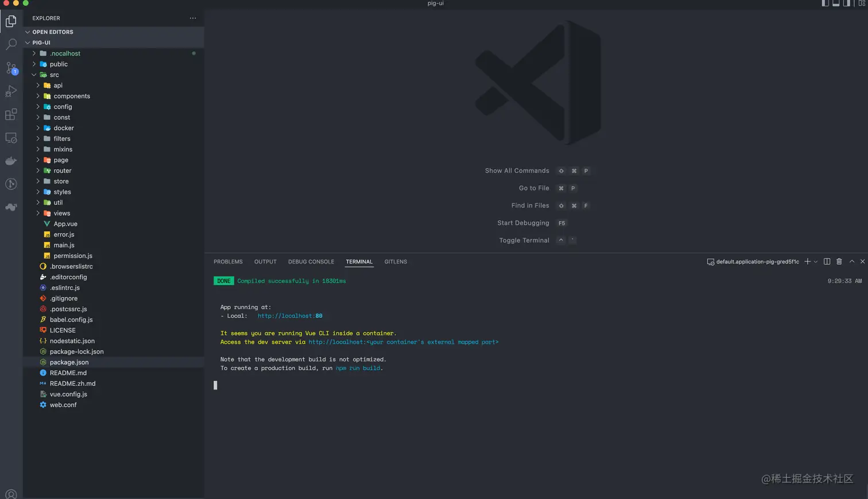Image resolution: width=868 pixels, height=499 pixels.
Task: Expand the store folder
Action: click(x=114, y=181)
